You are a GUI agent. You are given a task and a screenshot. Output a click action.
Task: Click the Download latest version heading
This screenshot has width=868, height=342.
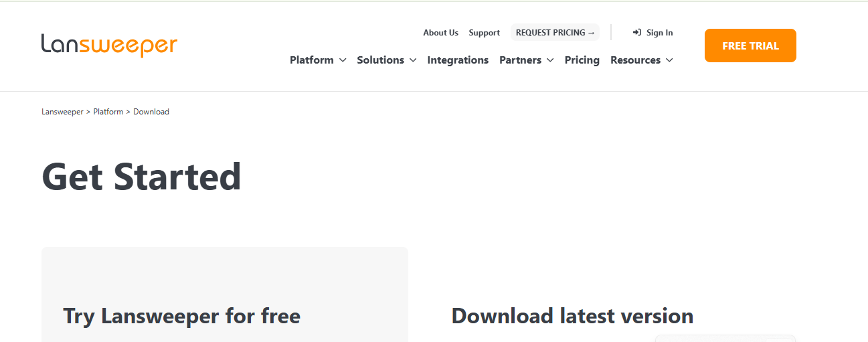(572, 316)
